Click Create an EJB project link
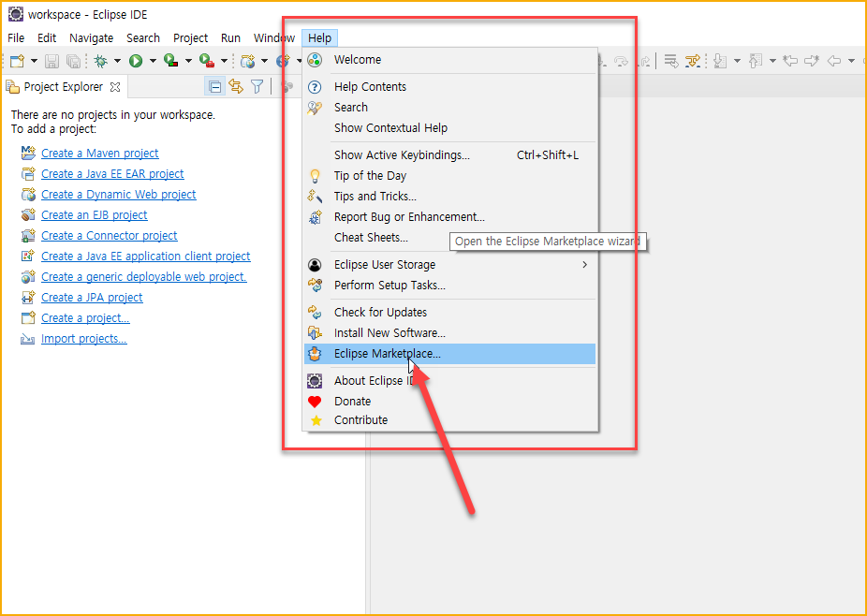Viewport: 867px width, 616px height. click(x=94, y=214)
